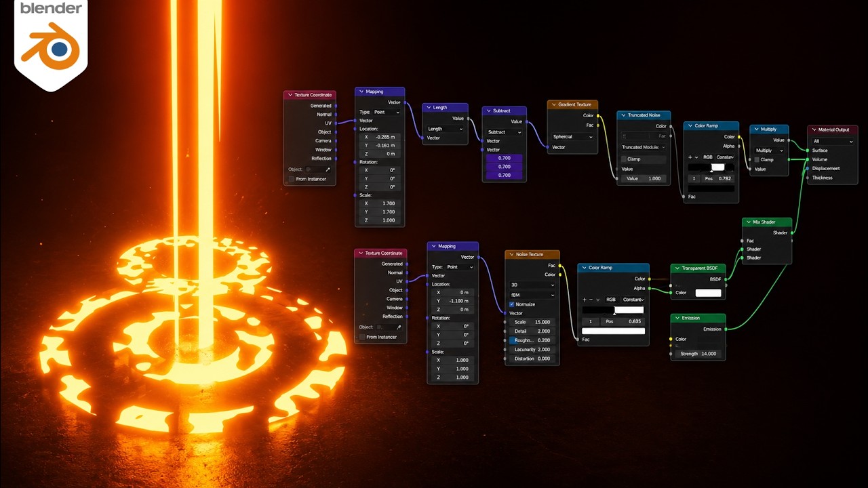Click the plus icon in upper Color Ramp
This screenshot has width=868, height=488.
tap(690, 157)
